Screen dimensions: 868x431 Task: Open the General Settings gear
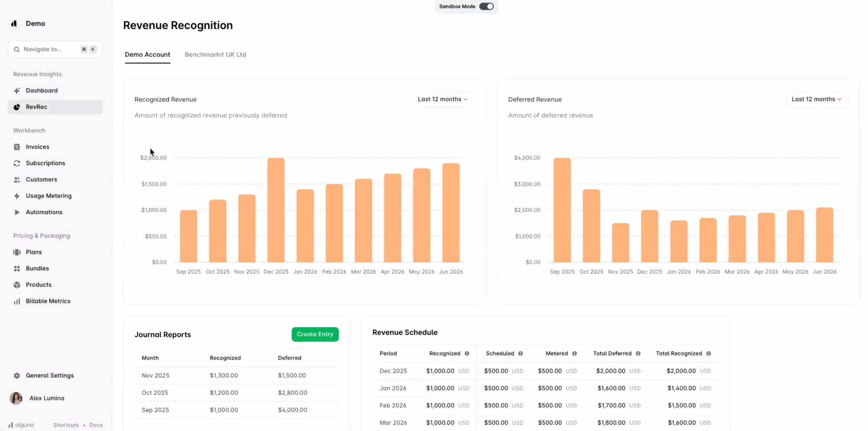point(17,375)
